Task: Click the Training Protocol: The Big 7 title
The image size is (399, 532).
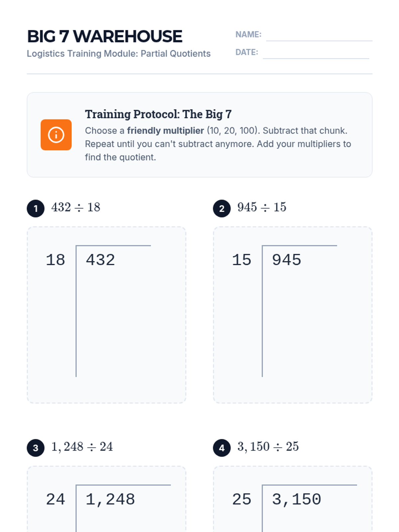Action: pos(158,114)
